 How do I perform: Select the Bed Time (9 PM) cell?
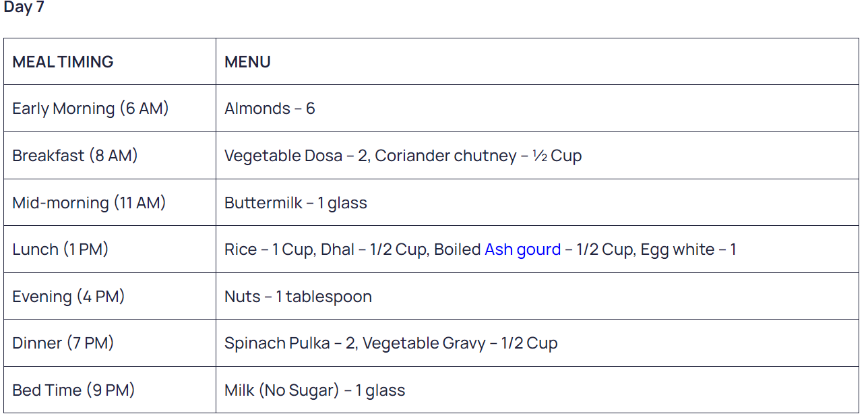pyautogui.click(x=110, y=390)
